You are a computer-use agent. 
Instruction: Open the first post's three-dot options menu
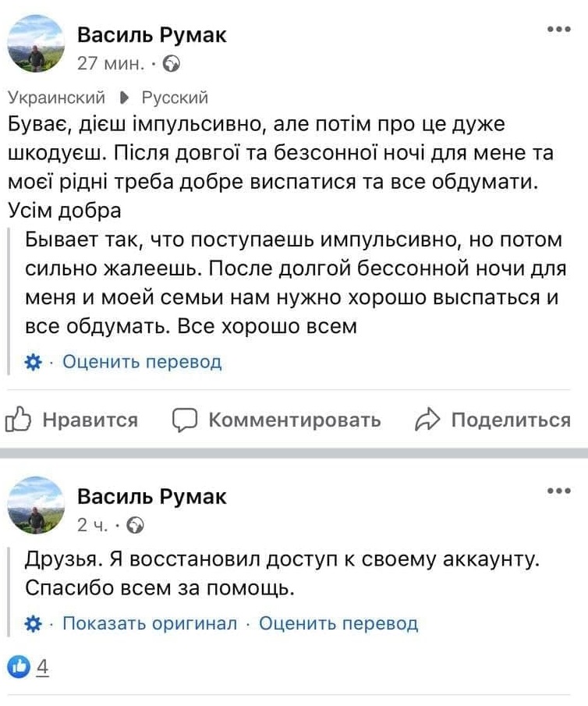pos(559,30)
